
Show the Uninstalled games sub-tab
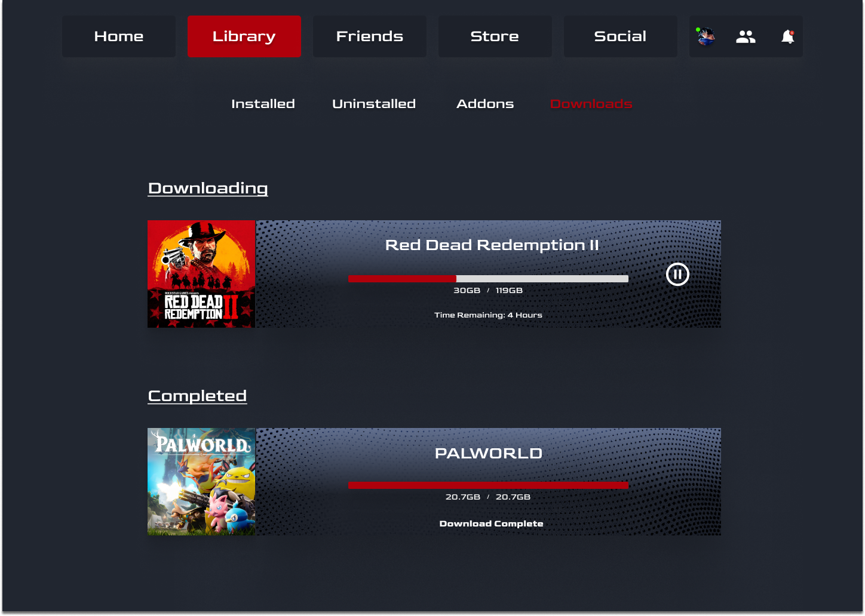click(x=374, y=104)
